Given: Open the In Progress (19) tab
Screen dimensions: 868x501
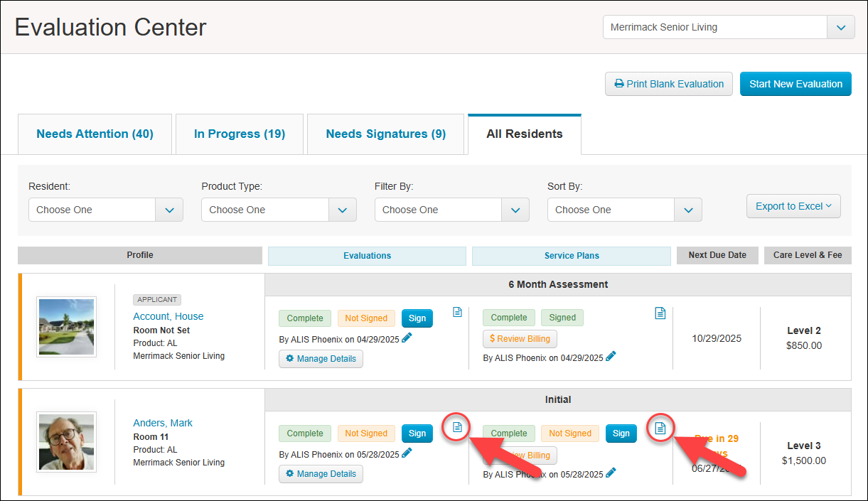Looking at the screenshot, I should pyautogui.click(x=240, y=134).
